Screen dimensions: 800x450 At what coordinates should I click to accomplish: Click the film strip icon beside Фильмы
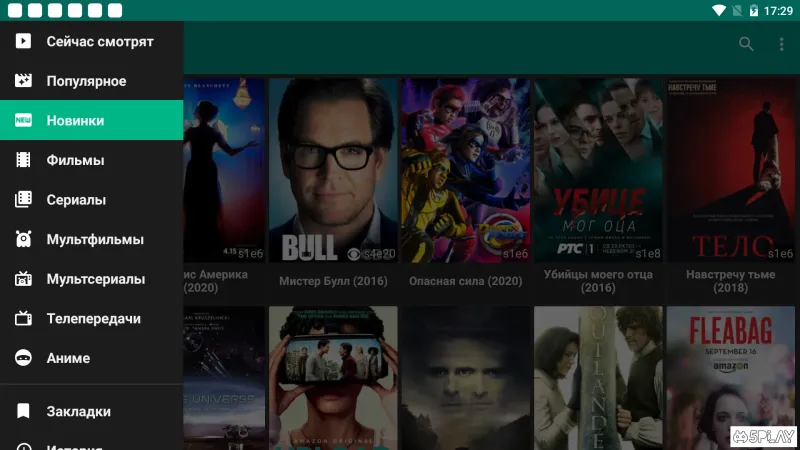[x=24, y=160]
